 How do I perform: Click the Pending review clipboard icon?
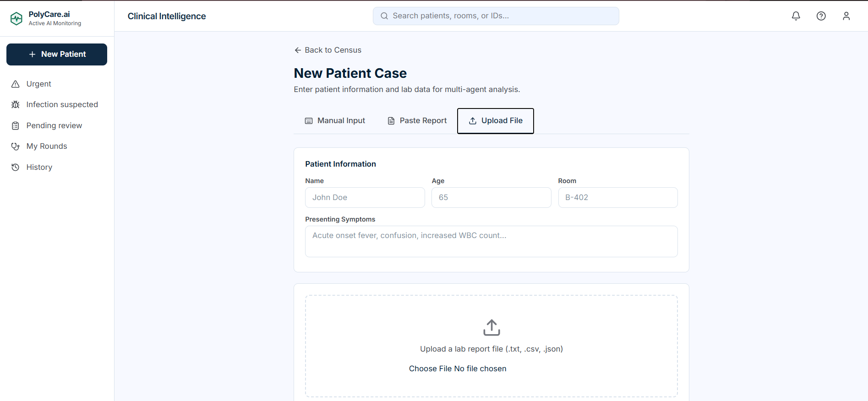click(16, 126)
